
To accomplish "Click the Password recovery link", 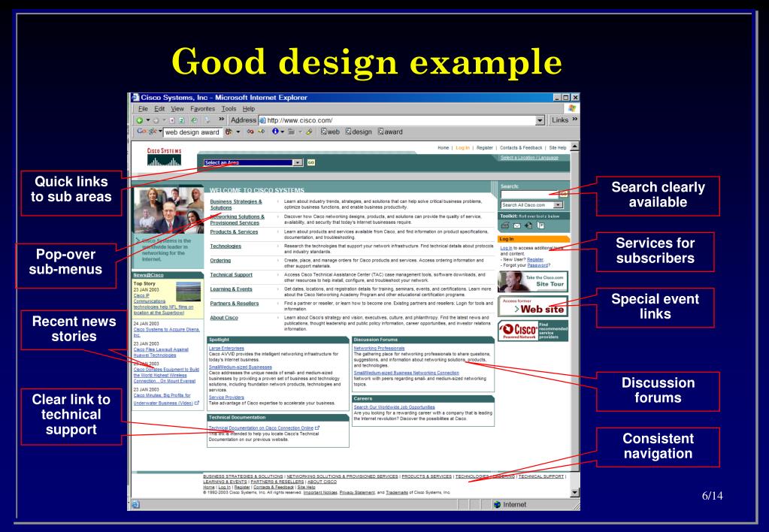I will [537, 265].
